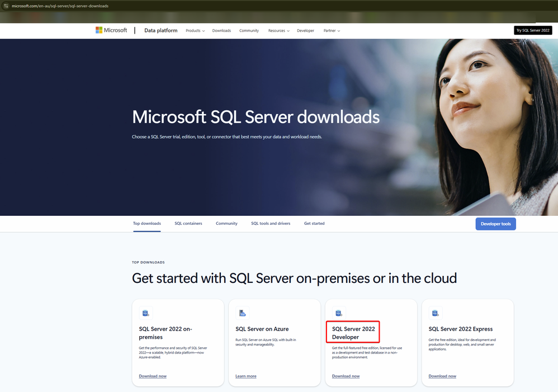Click the URL in the address bar

60,6
